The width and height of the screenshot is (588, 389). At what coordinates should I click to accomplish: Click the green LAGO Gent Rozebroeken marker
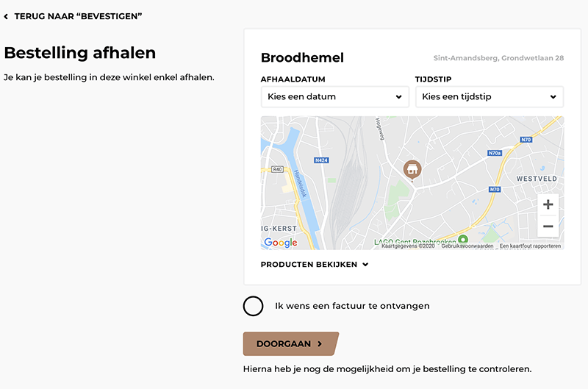click(463, 240)
